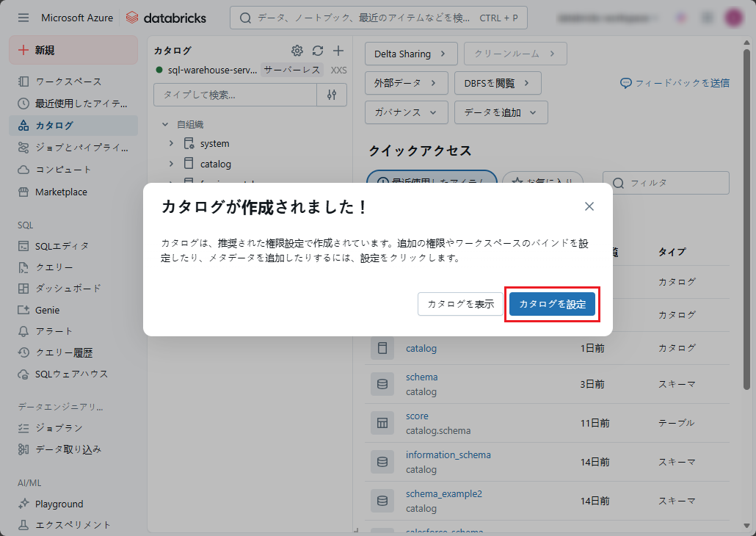
Task: Click the Configure Catalog button
Action: (x=552, y=304)
